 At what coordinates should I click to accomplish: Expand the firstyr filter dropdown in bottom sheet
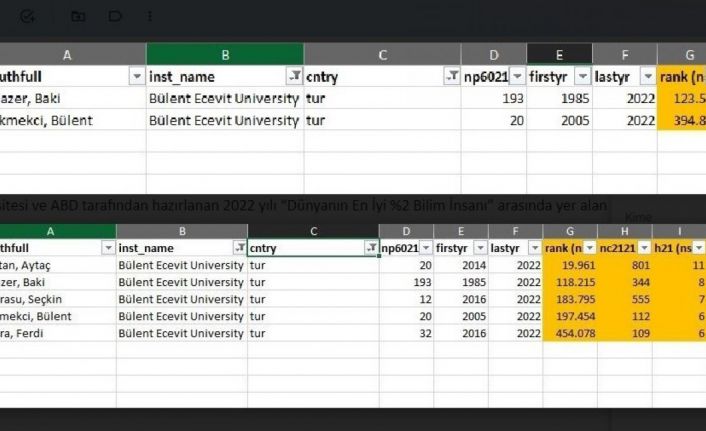click(x=480, y=247)
